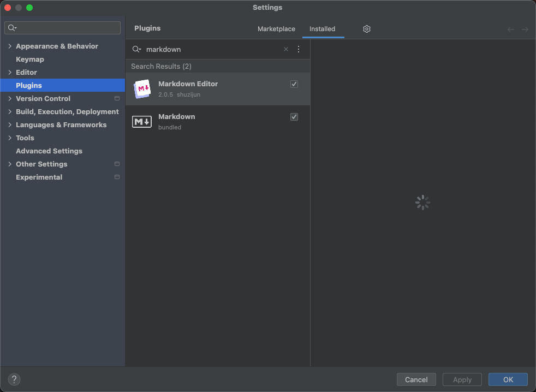
Task: Click the plugin search magnifier icon
Action: click(136, 49)
